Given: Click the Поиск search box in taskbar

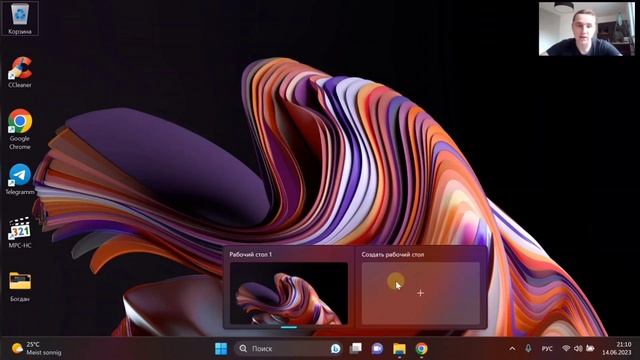Looking at the screenshot, I should pos(289,349).
